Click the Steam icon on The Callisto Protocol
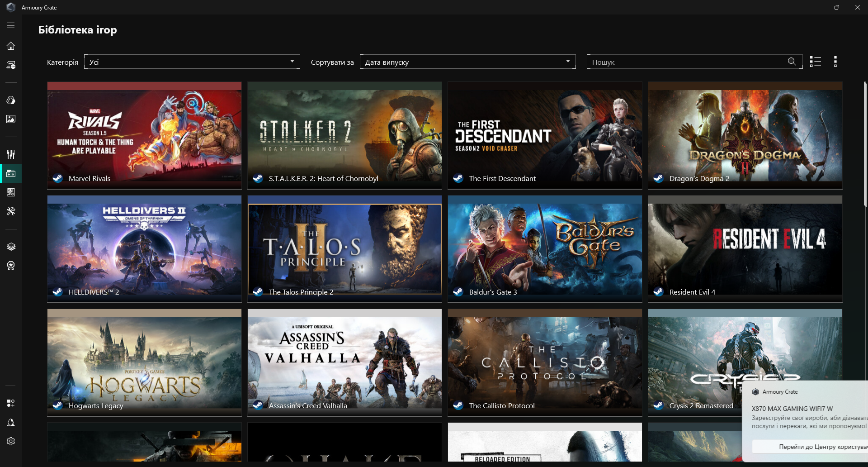 pyautogui.click(x=458, y=405)
